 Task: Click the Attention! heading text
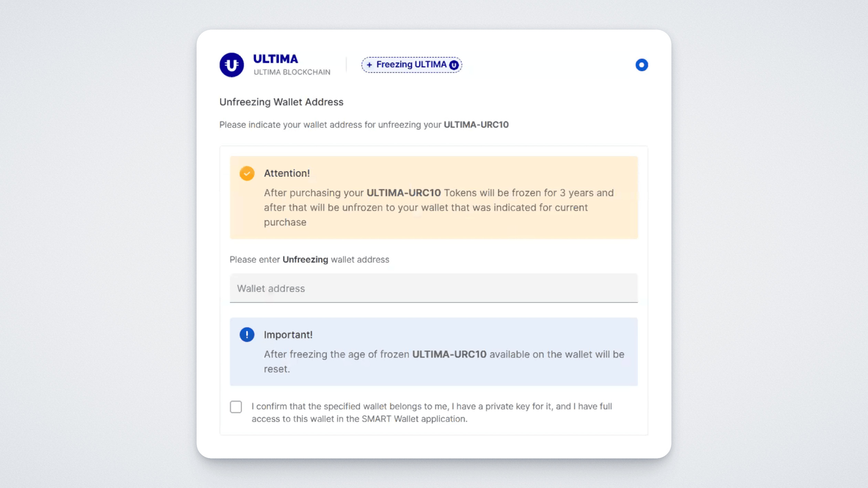point(287,173)
